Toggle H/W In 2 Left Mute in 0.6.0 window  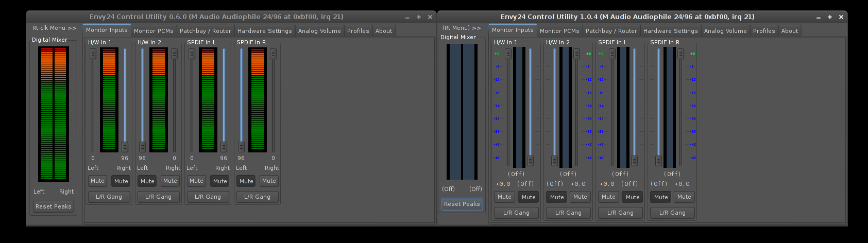point(147,181)
